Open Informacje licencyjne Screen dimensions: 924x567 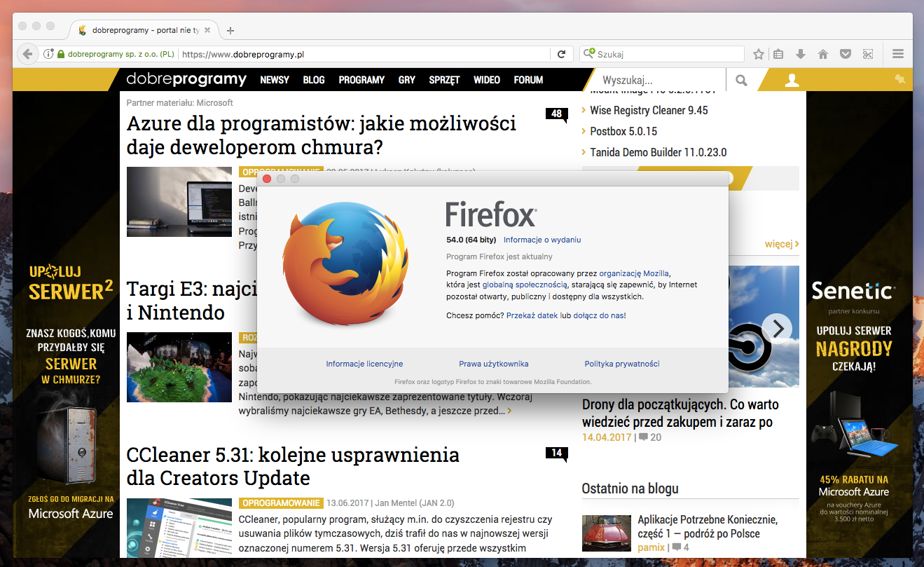pyautogui.click(x=364, y=364)
